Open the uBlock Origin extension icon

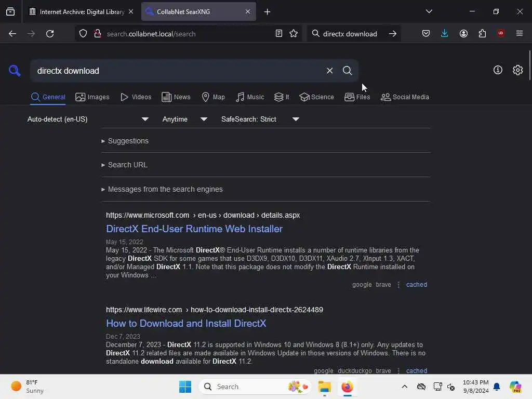pos(501,33)
